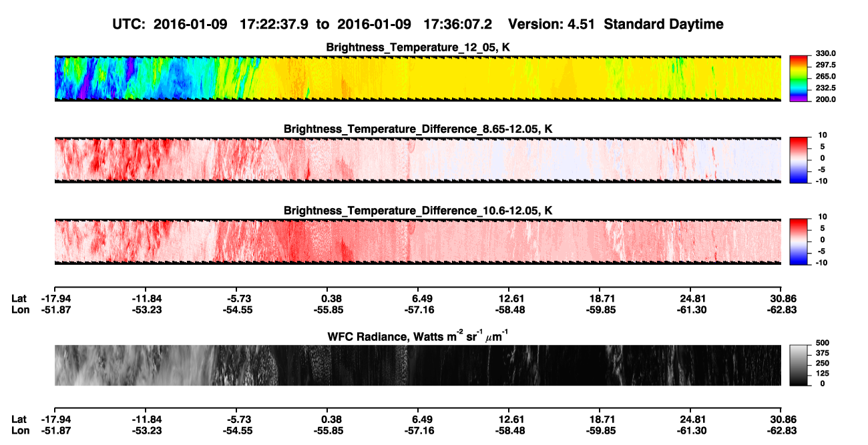Click the 200.0 color bar label
The height and width of the screenshot is (445, 868).
click(x=825, y=99)
